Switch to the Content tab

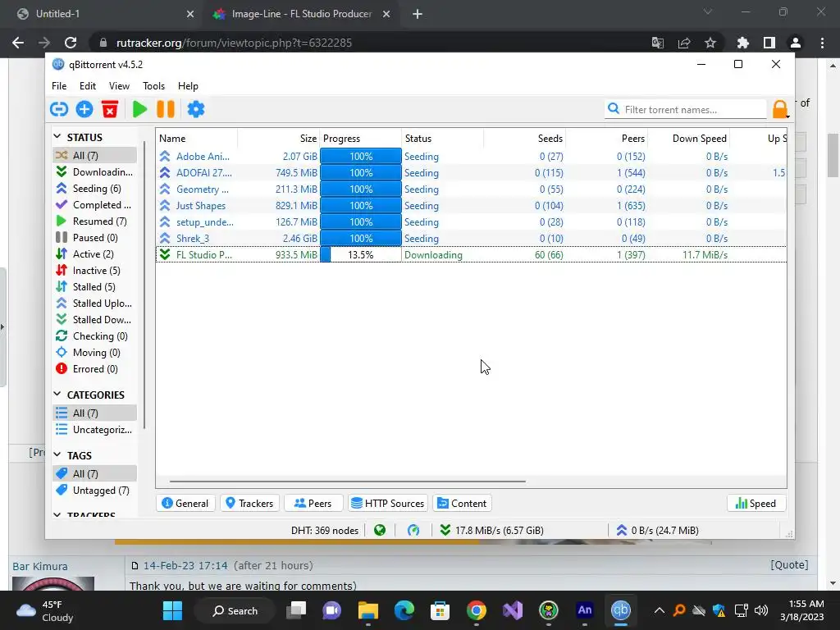click(x=463, y=504)
